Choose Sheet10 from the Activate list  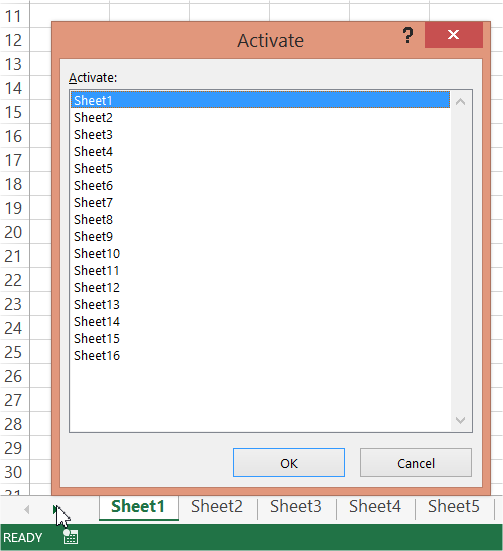pos(260,253)
